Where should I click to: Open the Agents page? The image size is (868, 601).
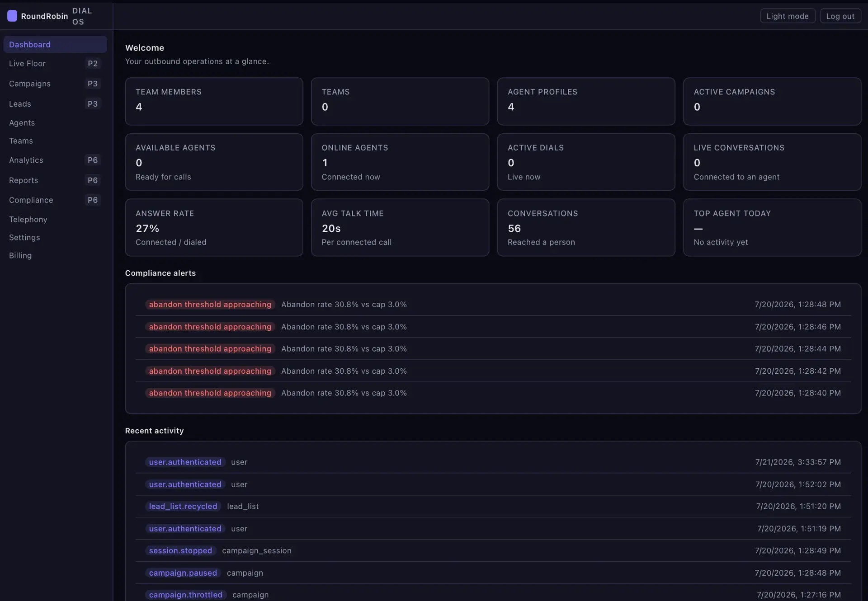(x=55, y=122)
